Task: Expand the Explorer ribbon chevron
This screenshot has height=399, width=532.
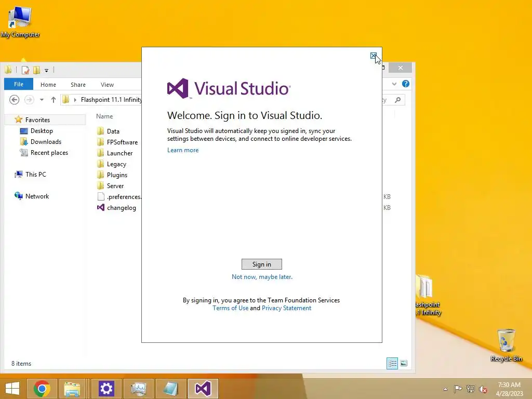Action: (x=394, y=84)
